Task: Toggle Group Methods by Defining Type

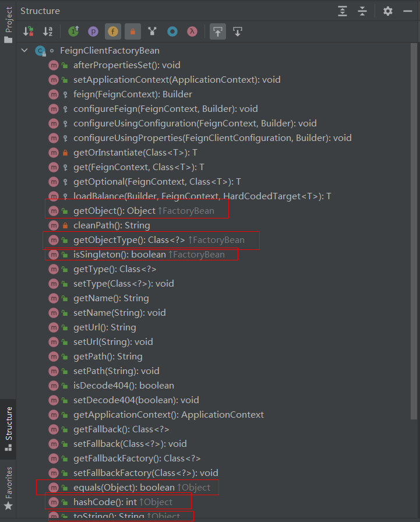Action: click(153, 31)
